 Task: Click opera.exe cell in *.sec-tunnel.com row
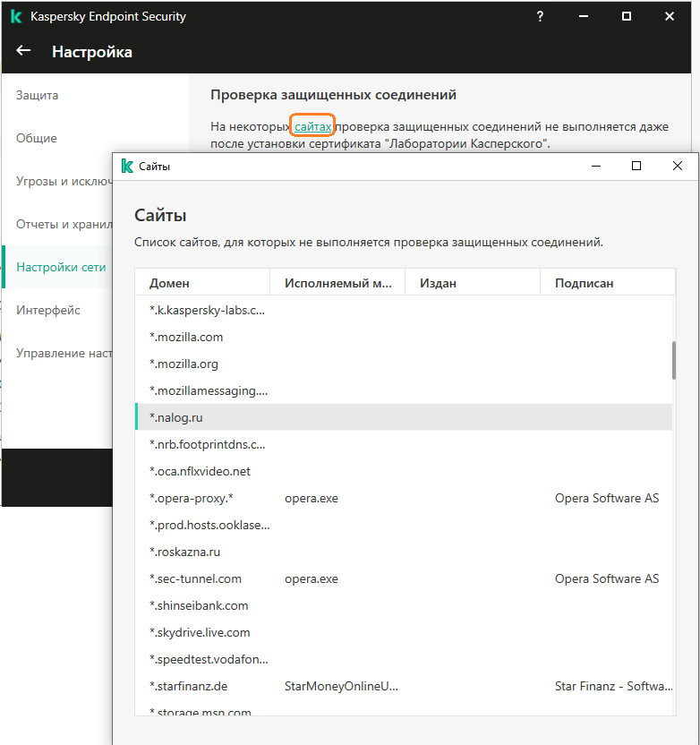tap(312, 578)
